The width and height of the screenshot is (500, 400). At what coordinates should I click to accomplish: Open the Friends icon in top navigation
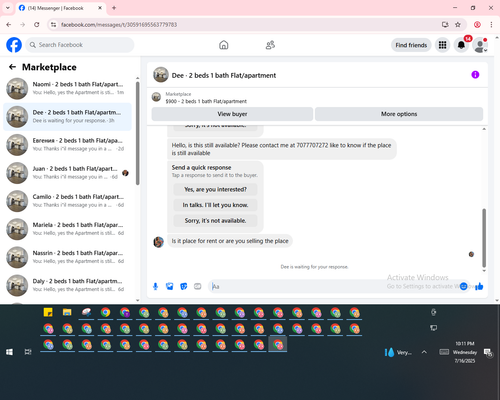tap(270, 45)
